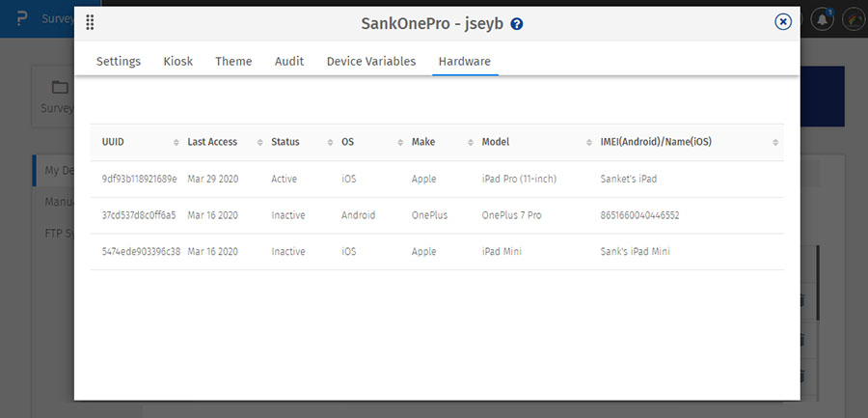This screenshot has height=418, width=868.
Task: Click the Mar 29 2020 last access cell
Action: (x=213, y=179)
